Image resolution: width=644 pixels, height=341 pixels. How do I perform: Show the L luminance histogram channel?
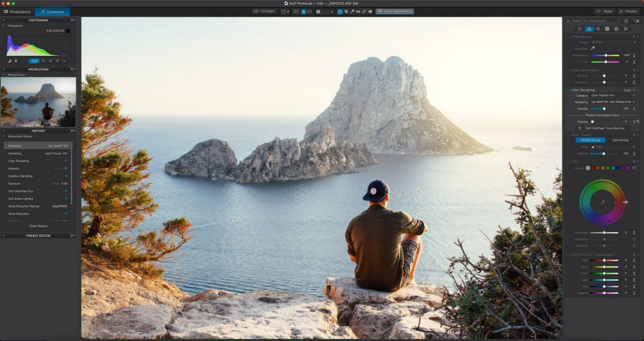coord(64,61)
